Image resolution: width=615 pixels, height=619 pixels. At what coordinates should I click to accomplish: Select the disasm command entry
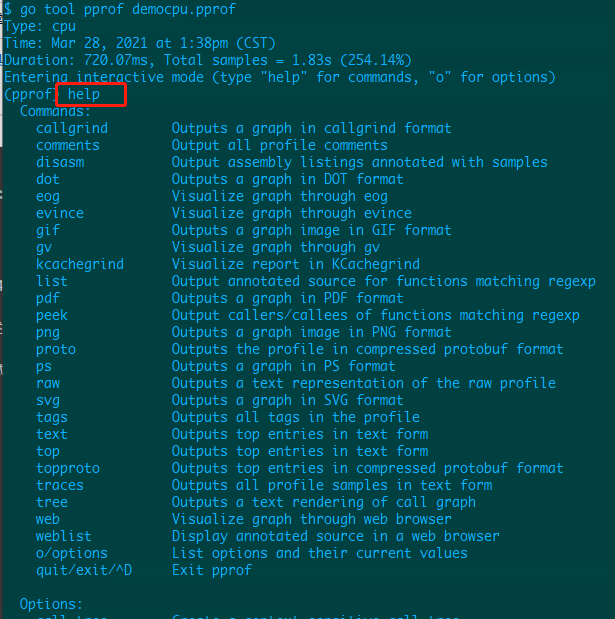(x=60, y=162)
